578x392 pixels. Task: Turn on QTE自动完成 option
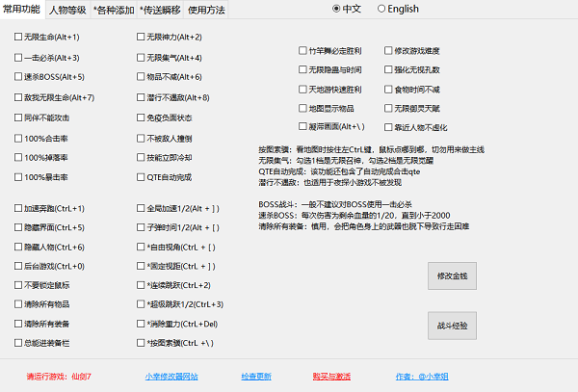pos(141,177)
